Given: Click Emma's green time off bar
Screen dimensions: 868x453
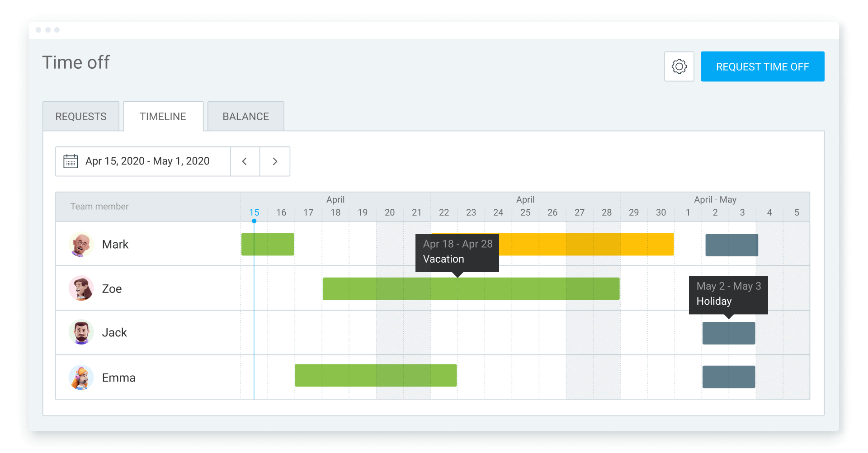Looking at the screenshot, I should (375, 375).
